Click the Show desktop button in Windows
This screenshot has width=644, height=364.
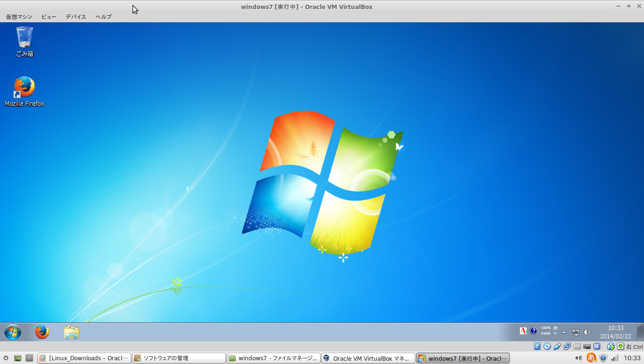click(640, 332)
